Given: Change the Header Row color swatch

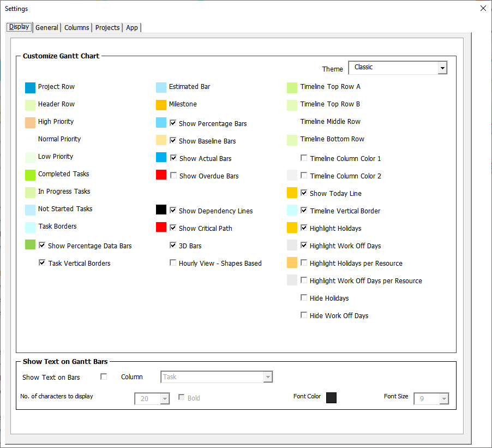Looking at the screenshot, I should pos(30,105).
